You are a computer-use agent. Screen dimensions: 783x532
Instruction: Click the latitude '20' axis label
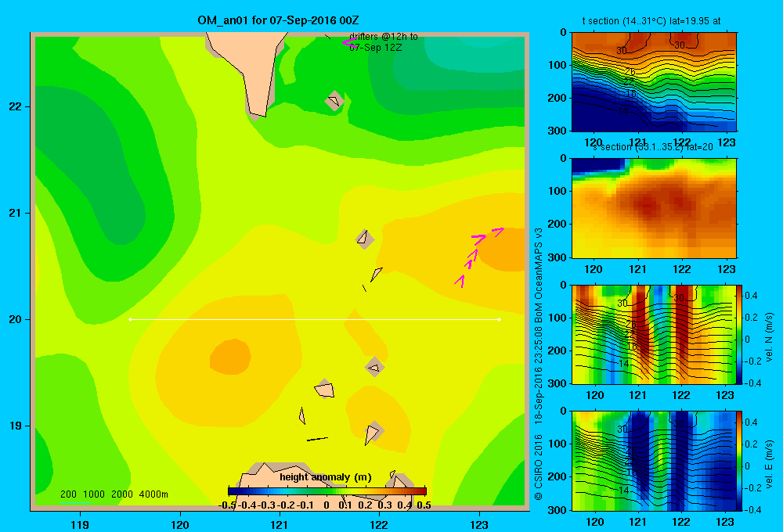(15, 319)
